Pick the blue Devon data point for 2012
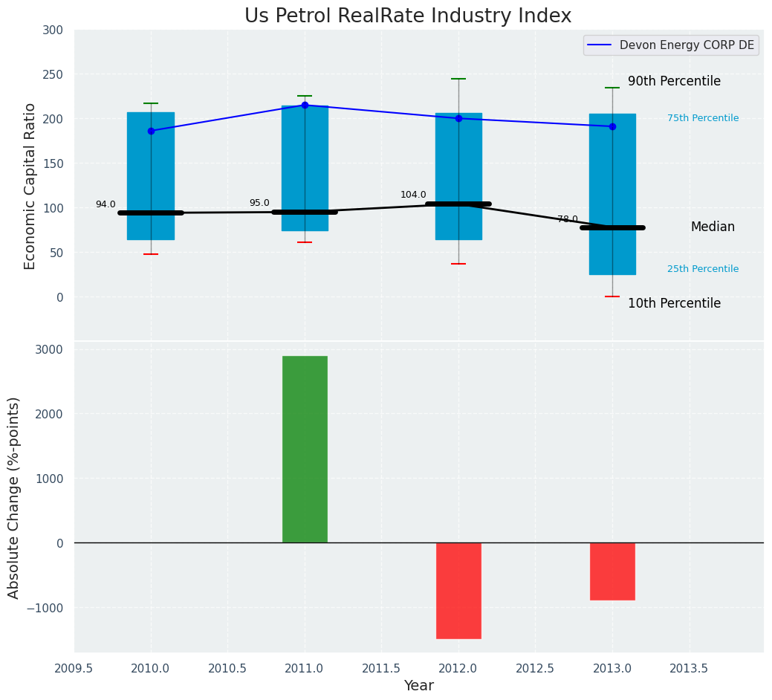 458,118
